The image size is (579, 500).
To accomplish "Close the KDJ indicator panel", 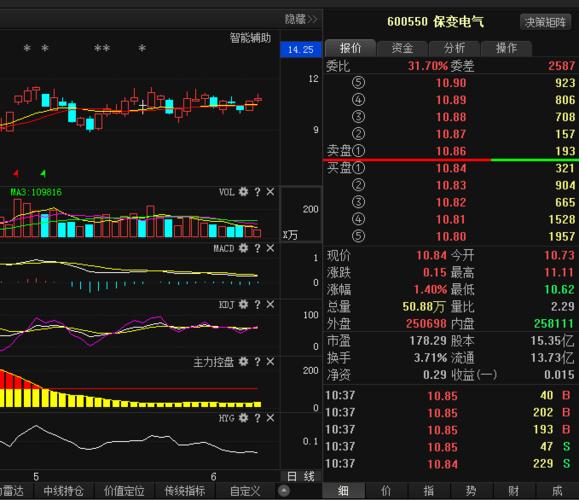I will 270,305.
